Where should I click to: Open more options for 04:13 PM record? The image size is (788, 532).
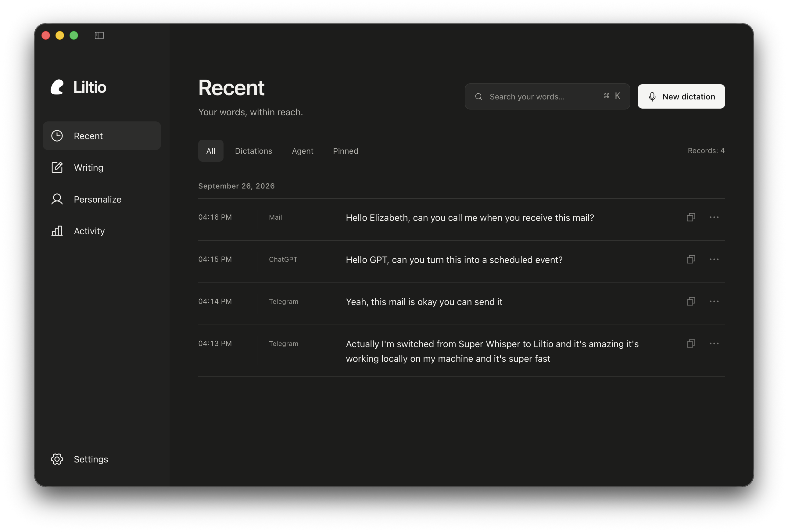714,343
